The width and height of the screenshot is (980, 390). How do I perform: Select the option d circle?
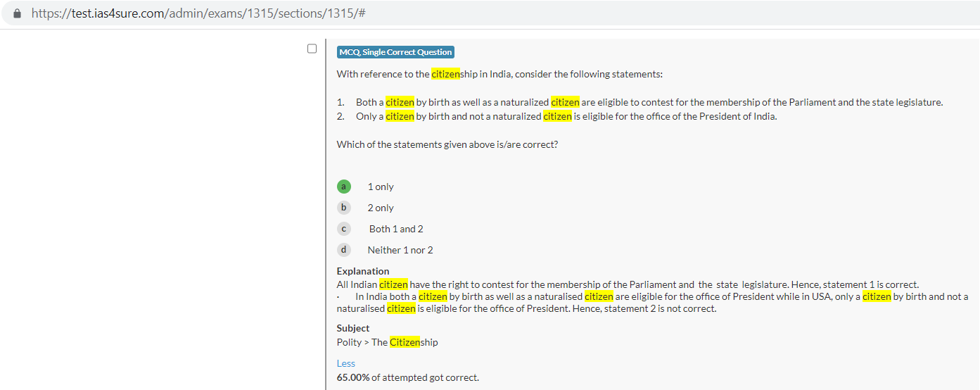click(x=343, y=250)
